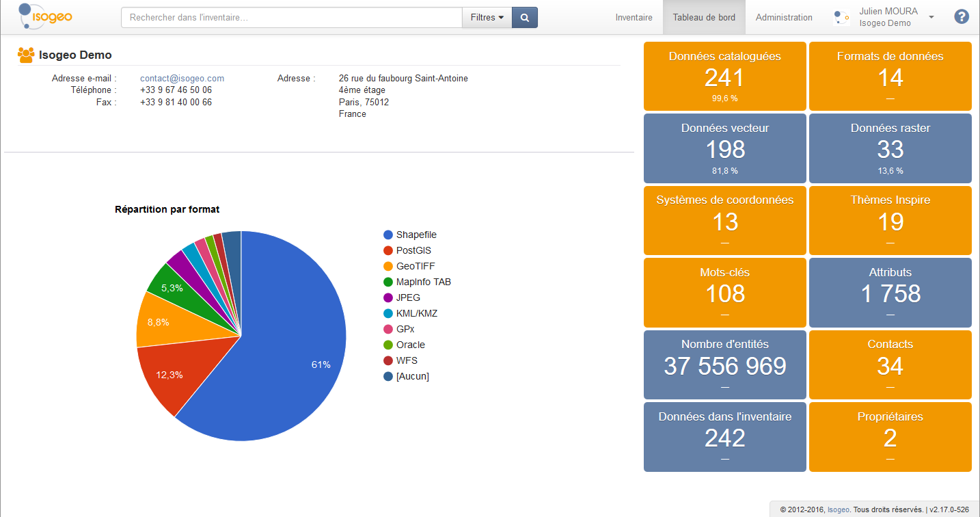The height and width of the screenshot is (517, 980).
Task: Open the Propriétaires 2 tile
Action: [890, 437]
